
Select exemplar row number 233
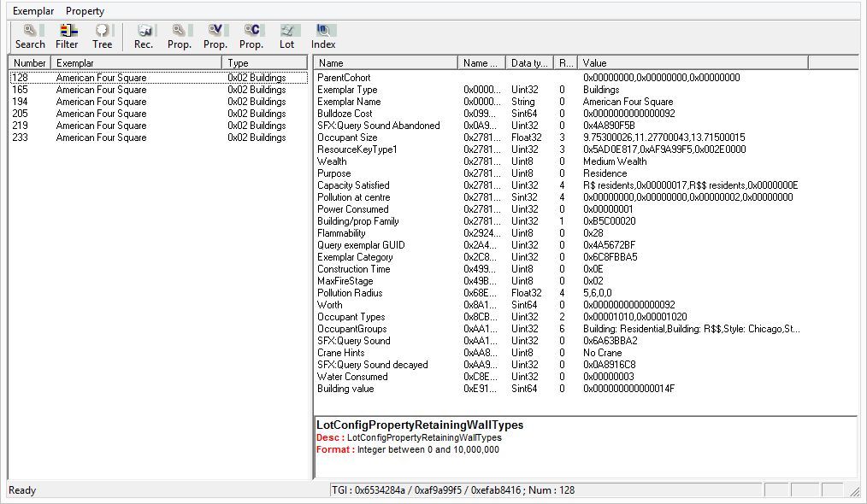159,138
